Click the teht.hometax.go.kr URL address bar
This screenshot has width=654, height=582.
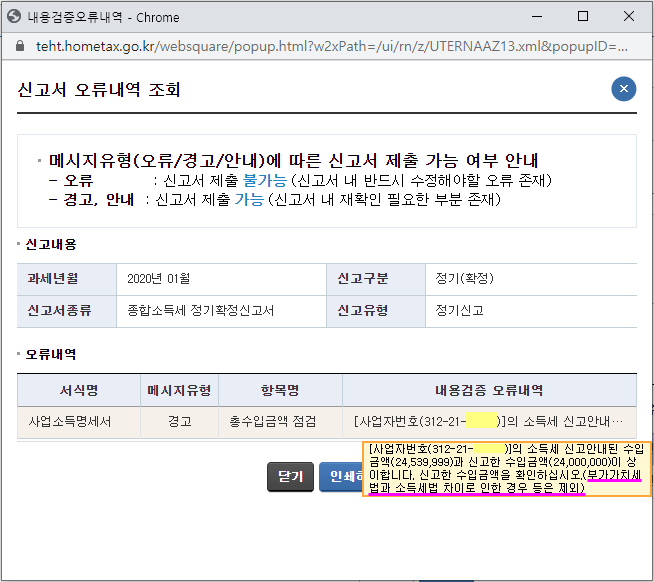click(x=332, y=46)
